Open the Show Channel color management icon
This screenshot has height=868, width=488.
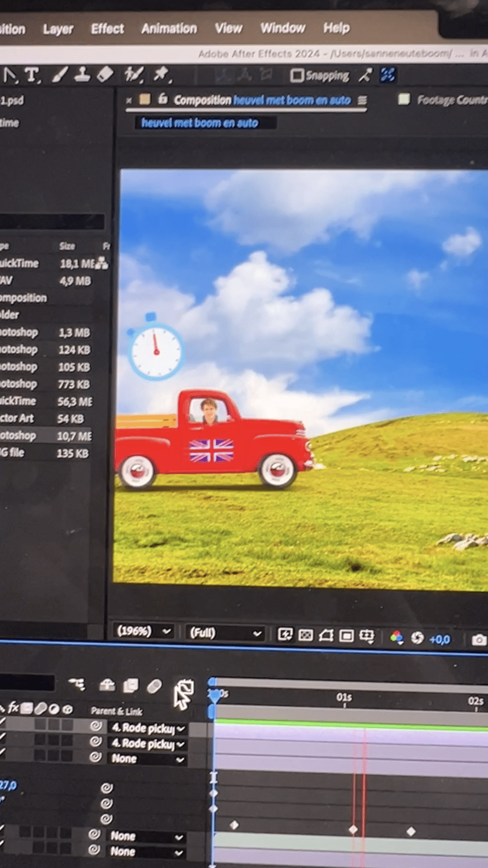click(396, 637)
